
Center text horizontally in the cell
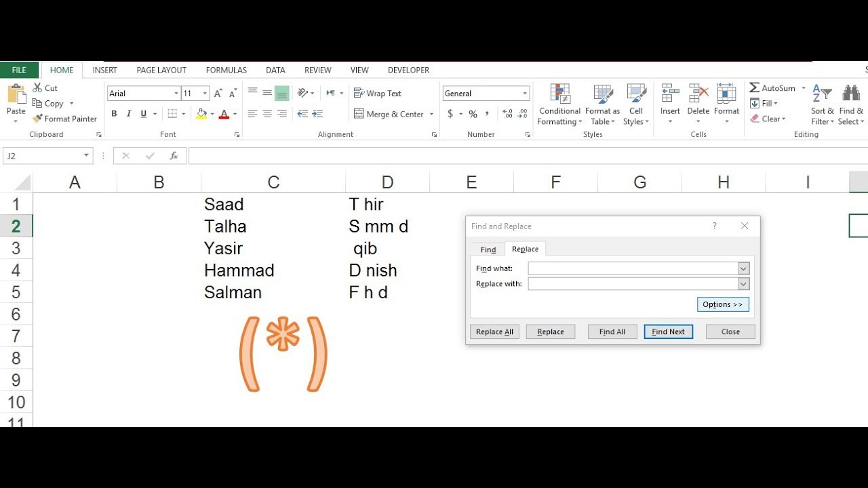[x=267, y=114]
